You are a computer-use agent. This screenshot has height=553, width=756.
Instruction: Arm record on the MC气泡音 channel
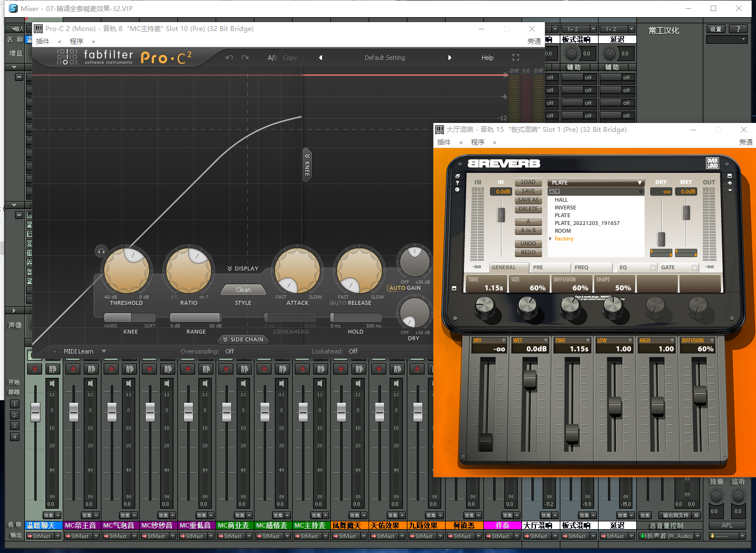pos(111,369)
